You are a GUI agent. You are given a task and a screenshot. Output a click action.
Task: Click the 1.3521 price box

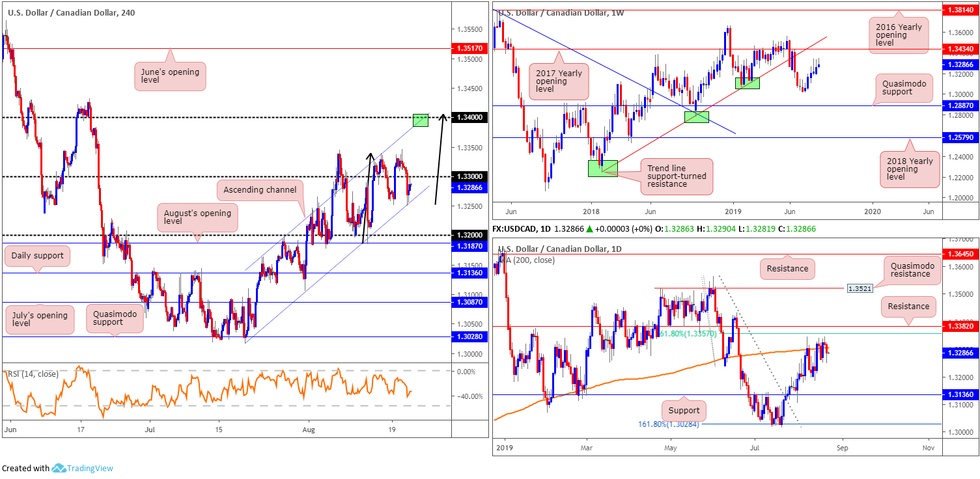point(860,287)
